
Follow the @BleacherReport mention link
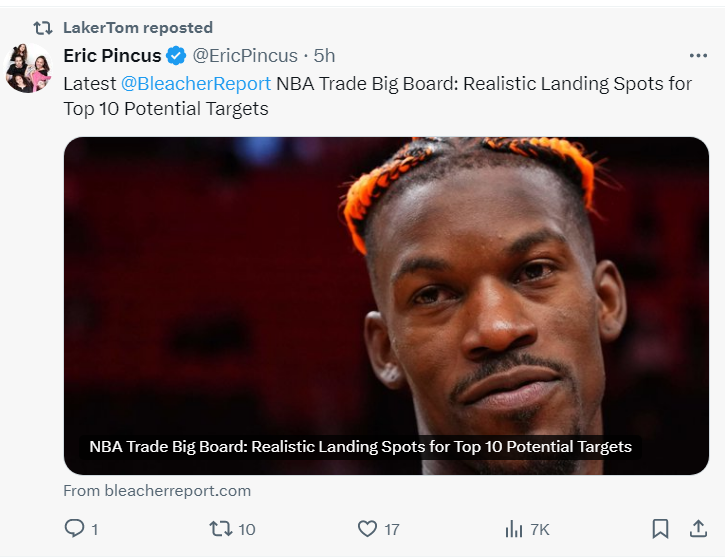click(x=196, y=83)
